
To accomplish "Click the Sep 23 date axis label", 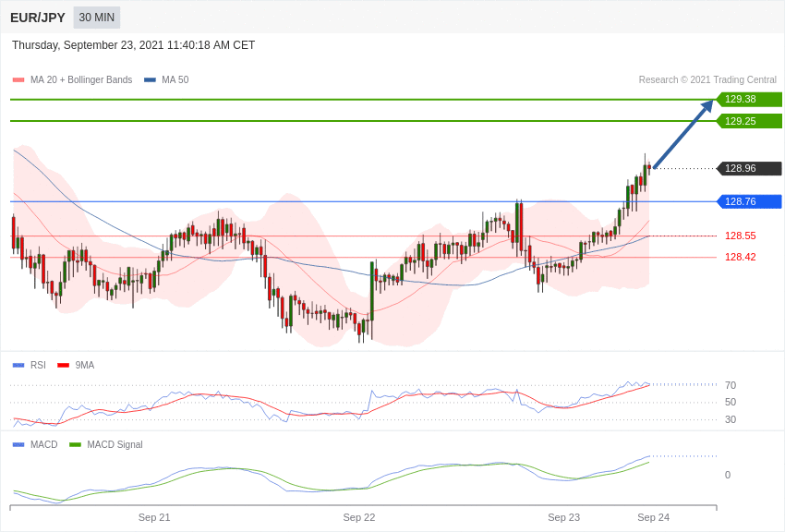I will coord(563,517).
